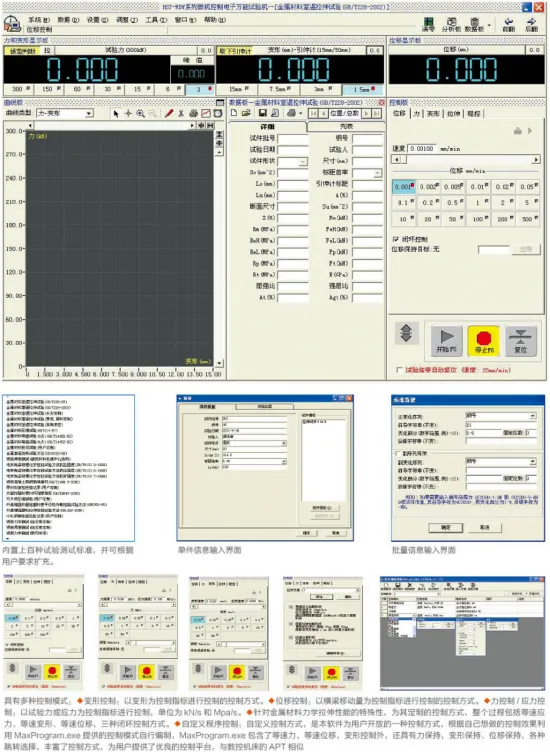Viewport: 550px width, 755px height.
Task: Click the up-down crosshead arrows icon
Action: point(406,333)
